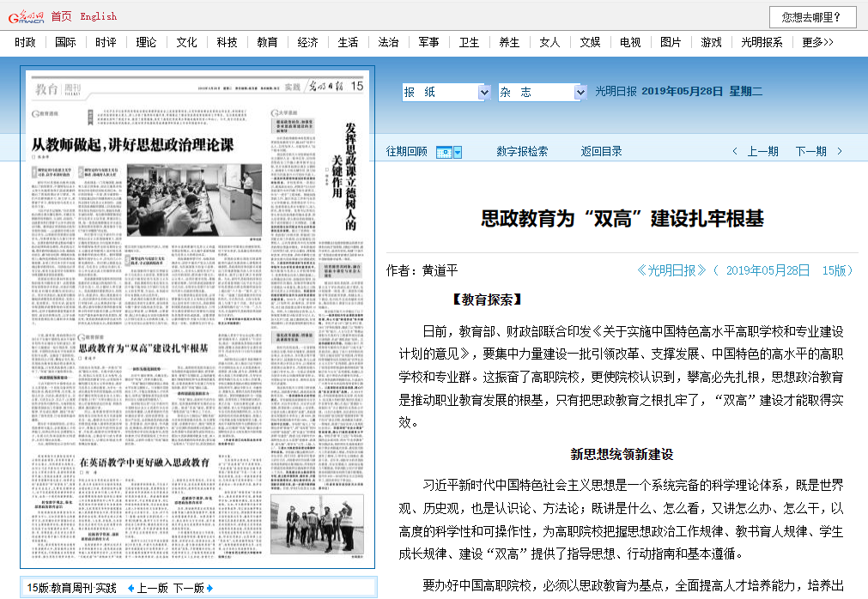Click the newspaper page 15 thumbnail image
Viewport: 868px width, 599px height.
pos(197,318)
